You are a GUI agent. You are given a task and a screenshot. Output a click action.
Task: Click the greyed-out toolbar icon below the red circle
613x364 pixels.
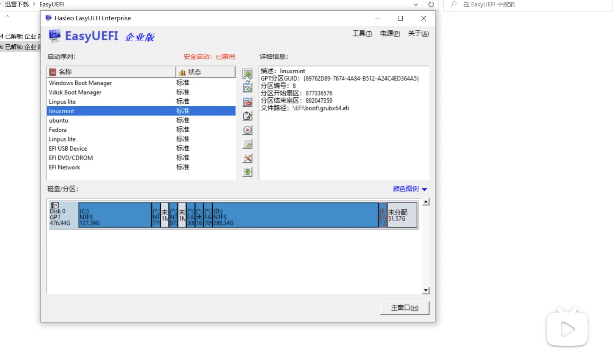pos(247,144)
